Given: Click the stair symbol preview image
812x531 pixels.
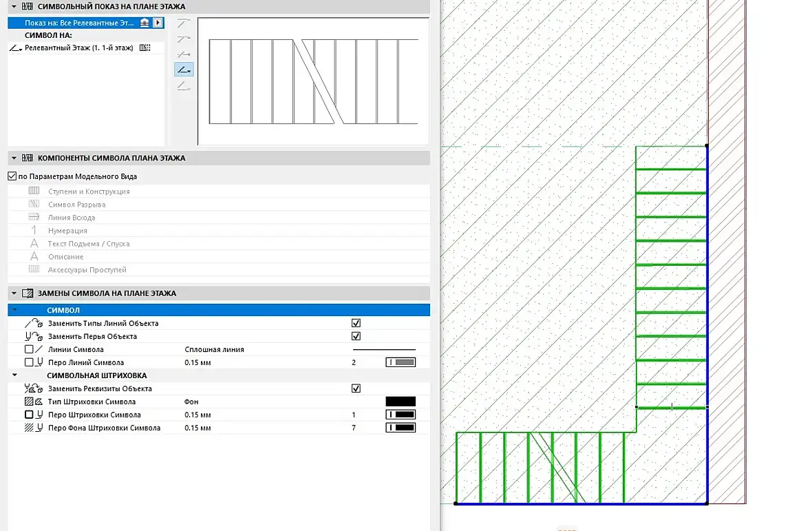Looking at the screenshot, I should coord(313,81).
